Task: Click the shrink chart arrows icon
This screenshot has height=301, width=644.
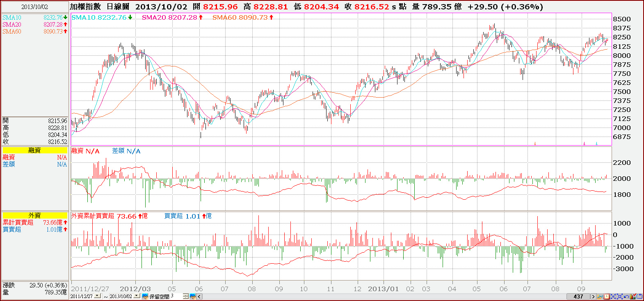Action: tap(613, 296)
